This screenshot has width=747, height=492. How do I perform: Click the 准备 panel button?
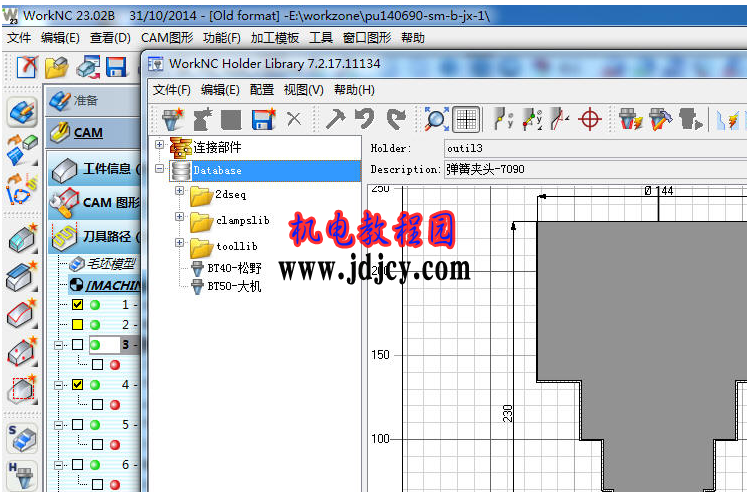(93, 100)
